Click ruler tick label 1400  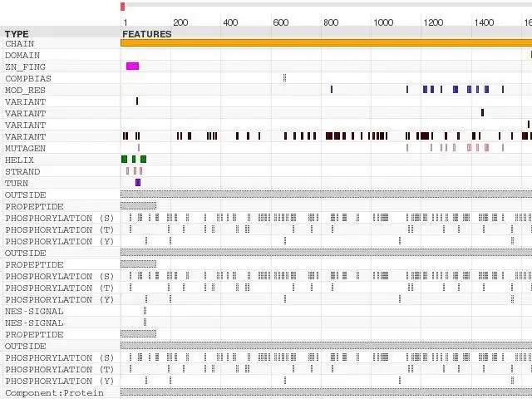(x=484, y=22)
